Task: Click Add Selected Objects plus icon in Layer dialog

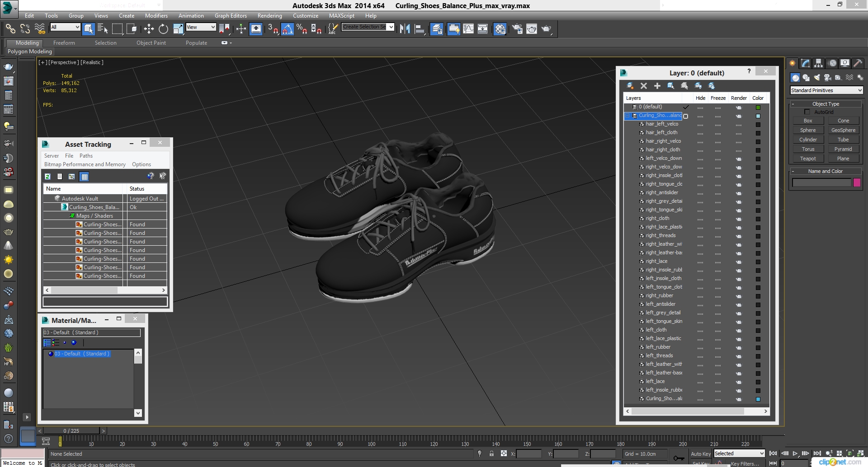Action: point(657,86)
